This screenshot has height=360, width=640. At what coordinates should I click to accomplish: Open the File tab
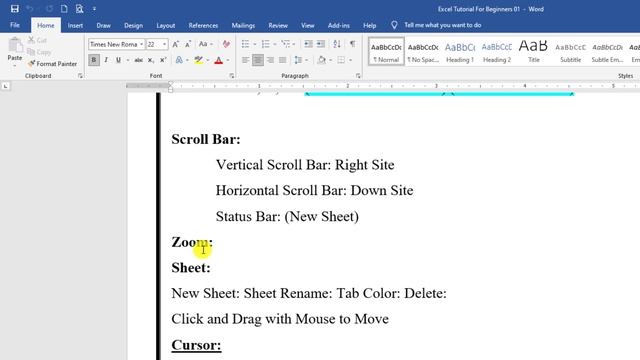pyautogui.click(x=15, y=25)
